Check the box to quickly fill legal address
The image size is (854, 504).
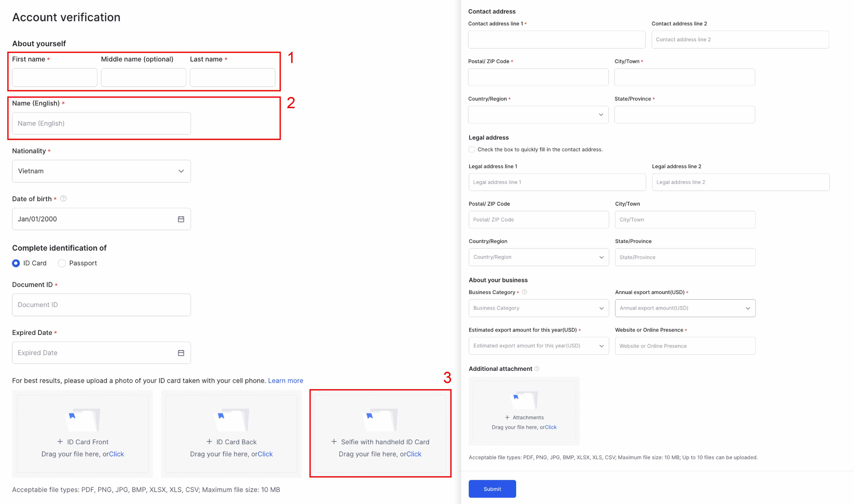click(x=472, y=149)
